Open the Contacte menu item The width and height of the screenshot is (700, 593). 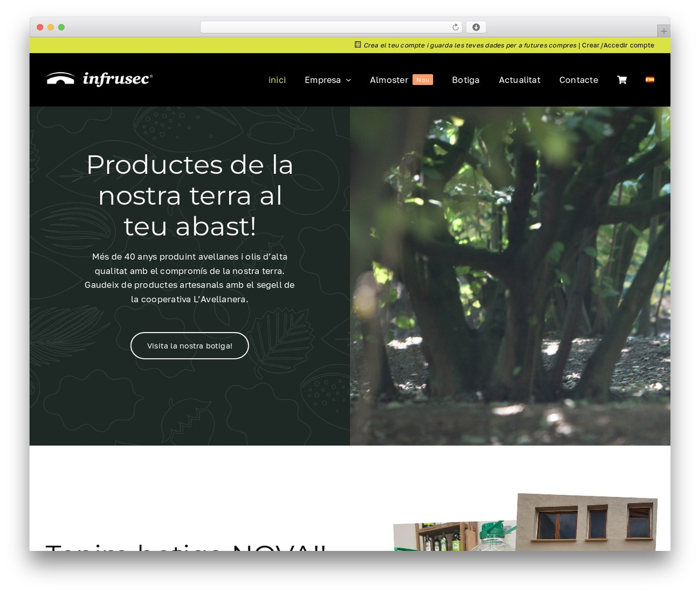[x=579, y=80]
